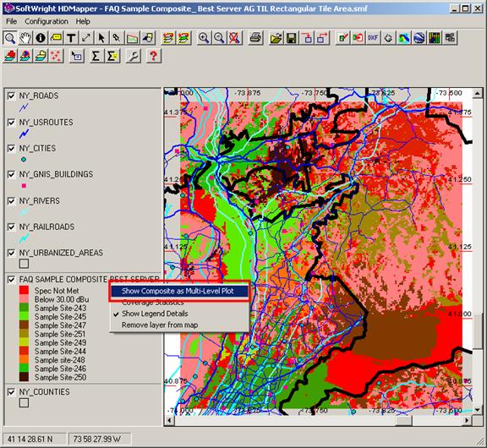Click the zoom in plus magnifier

click(x=204, y=38)
